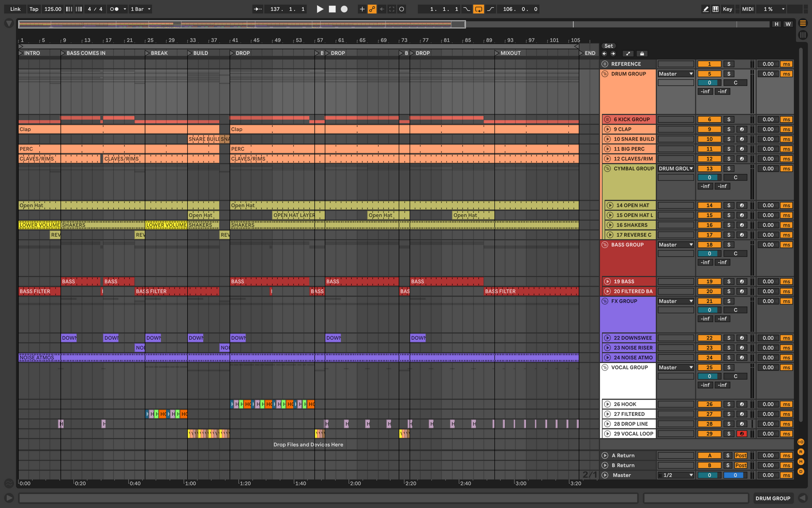The width and height of the screenshot is (812, 508).
Task: Click the tempo field showing 125.00
Action: point(53,9)
